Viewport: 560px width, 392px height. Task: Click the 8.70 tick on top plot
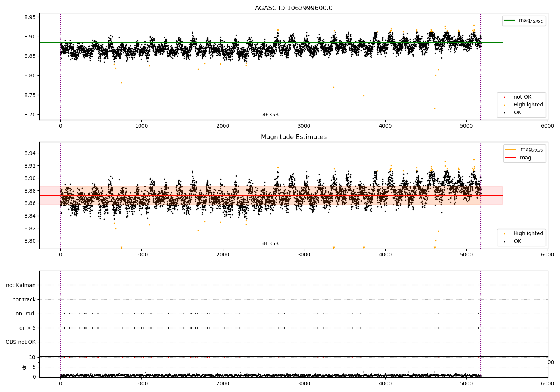[30, 115]
